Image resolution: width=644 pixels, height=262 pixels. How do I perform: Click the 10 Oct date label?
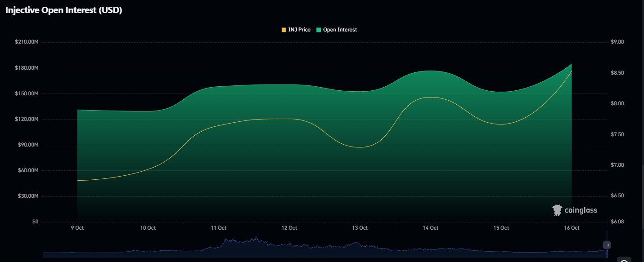pyautogui.click(x=148, y=228)
